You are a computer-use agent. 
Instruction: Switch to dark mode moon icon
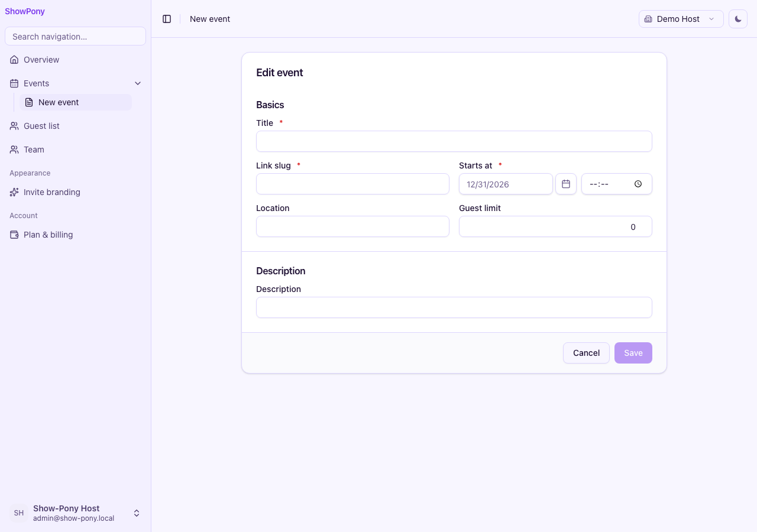(x=738, y=19)
